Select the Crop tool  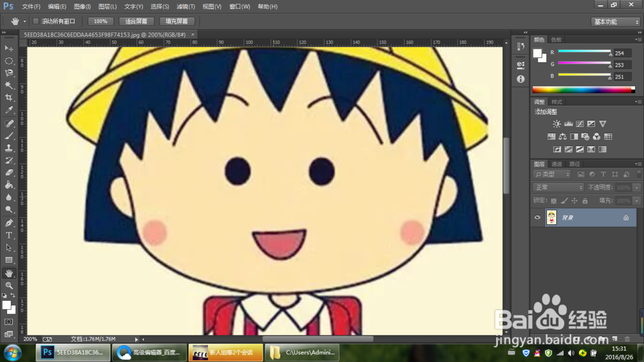point(8,98)
